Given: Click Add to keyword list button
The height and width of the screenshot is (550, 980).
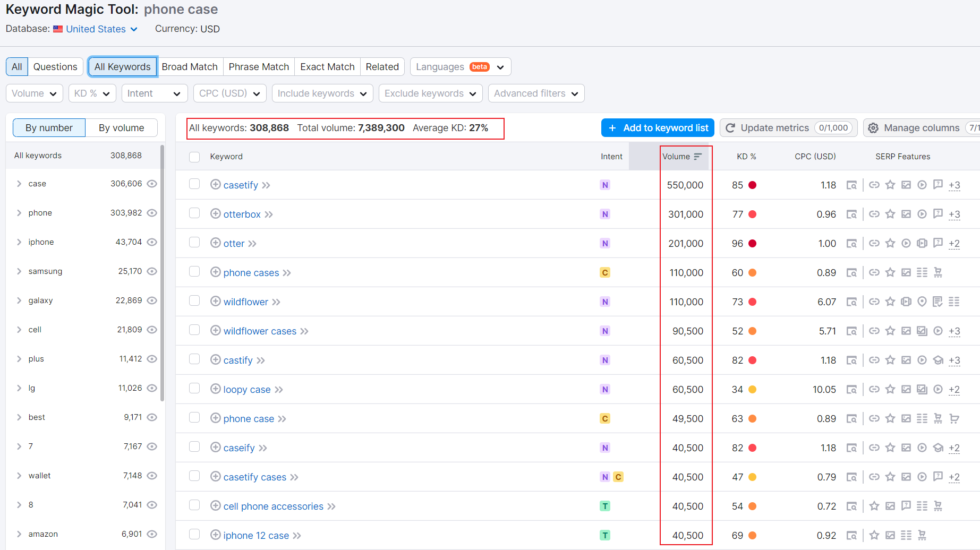Looking at the screenshot, I should pos(658,128).
